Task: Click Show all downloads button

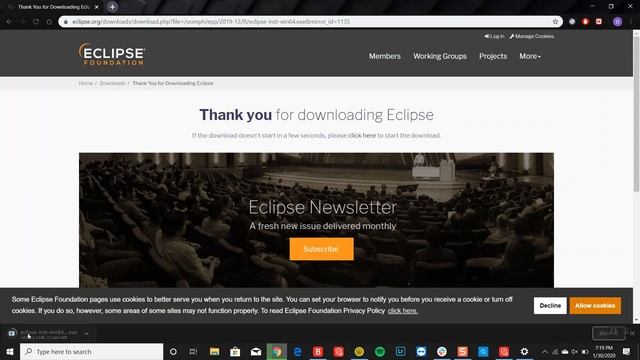Action: (608, 333)
